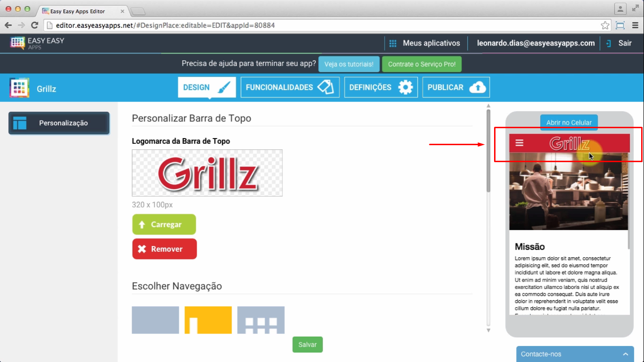Viewport: 644px width, 362px height.
Task: Open the hamburger menu in phone preview
Action: [519, 143]
